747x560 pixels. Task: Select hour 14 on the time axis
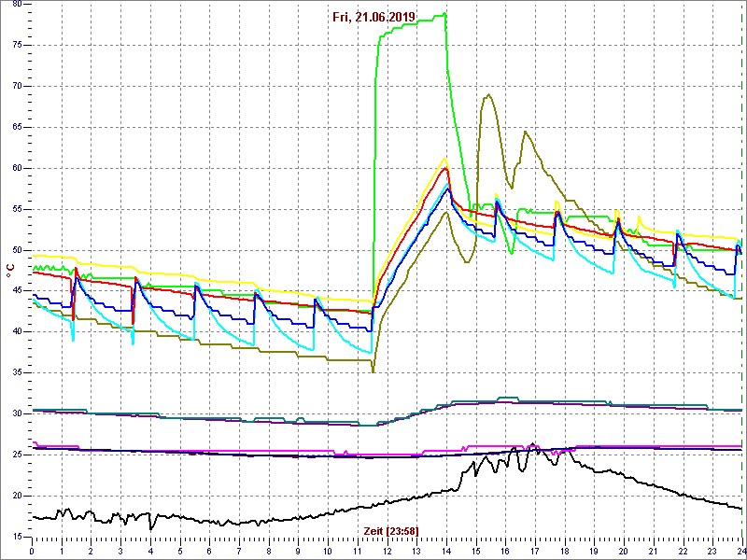[x=446, y=550]
